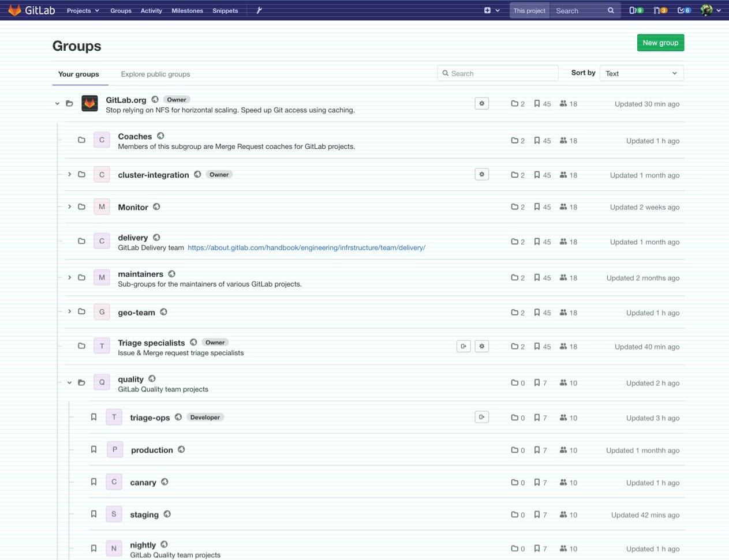The height and width of the screenshot is (560, 729).
Task: Expand the cluster-integration group row
Action: [69, 174]
